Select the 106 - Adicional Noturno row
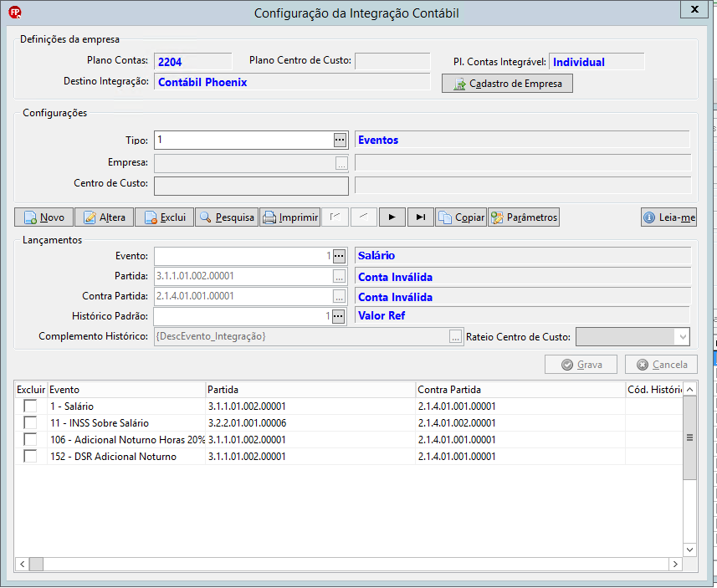Viewport: 717px width, 588px height. tap(349, 439)
